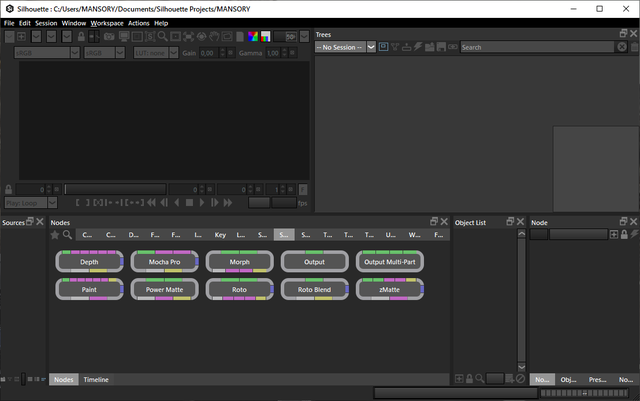This screenshot has width=640, height=401.
Task: Open the last dropdown arrow in viewer toolbar
Action: (x=304, y=36)
